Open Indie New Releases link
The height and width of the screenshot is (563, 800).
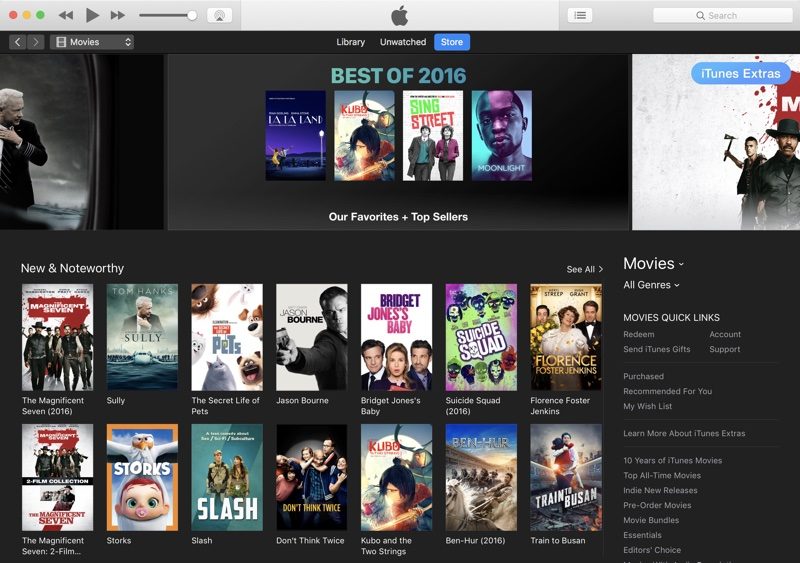click(660, 490)
